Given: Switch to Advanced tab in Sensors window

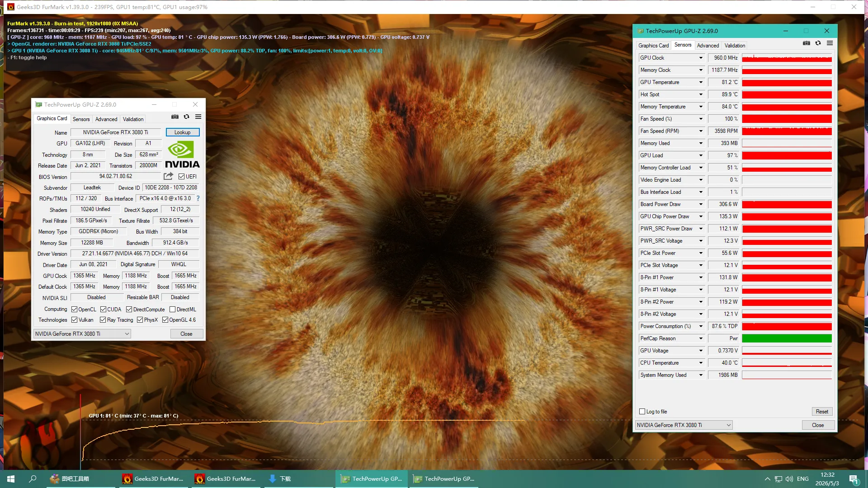Looking at the screenshot, I should 708,46.
